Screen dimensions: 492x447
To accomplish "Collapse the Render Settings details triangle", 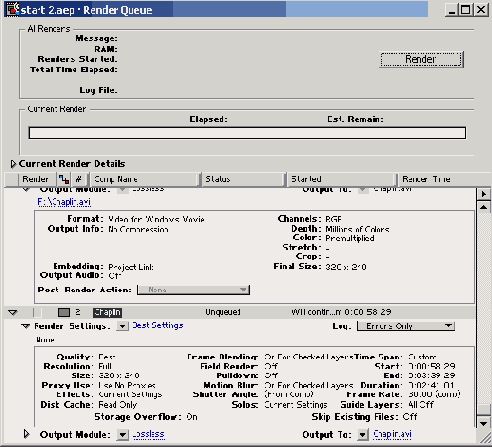I will pos(26,326).
